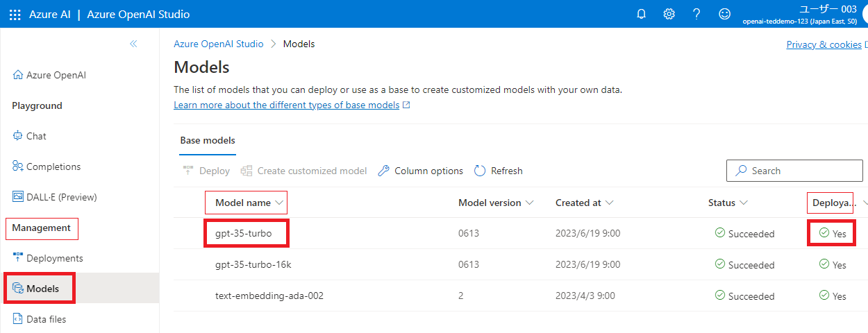Go to Azure OpenAI home in sidebar
868x333 pixels.
[x=49, y=75]
